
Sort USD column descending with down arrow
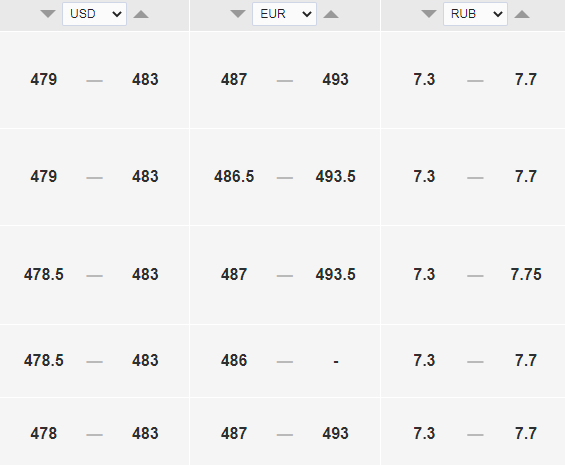click(48, 14)
